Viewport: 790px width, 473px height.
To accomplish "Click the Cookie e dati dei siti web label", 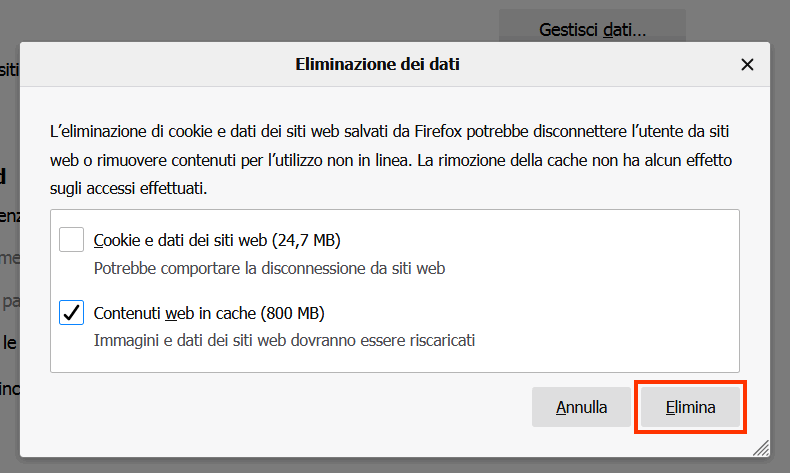I will pyautogui.click(x=180, y=240).
